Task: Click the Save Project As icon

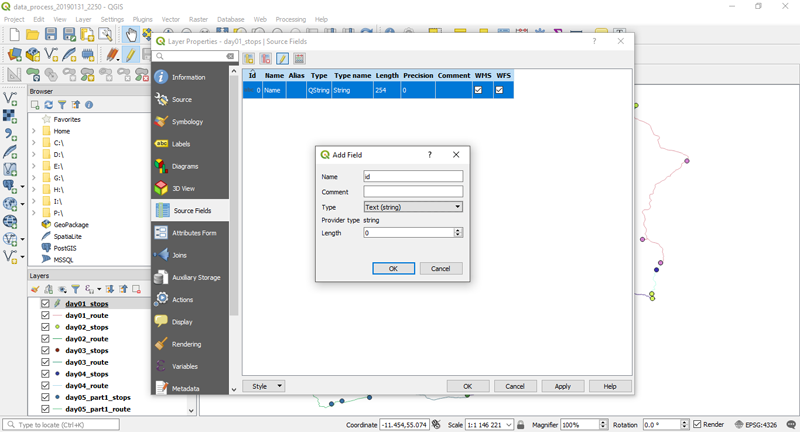Action: click(69, 35)
